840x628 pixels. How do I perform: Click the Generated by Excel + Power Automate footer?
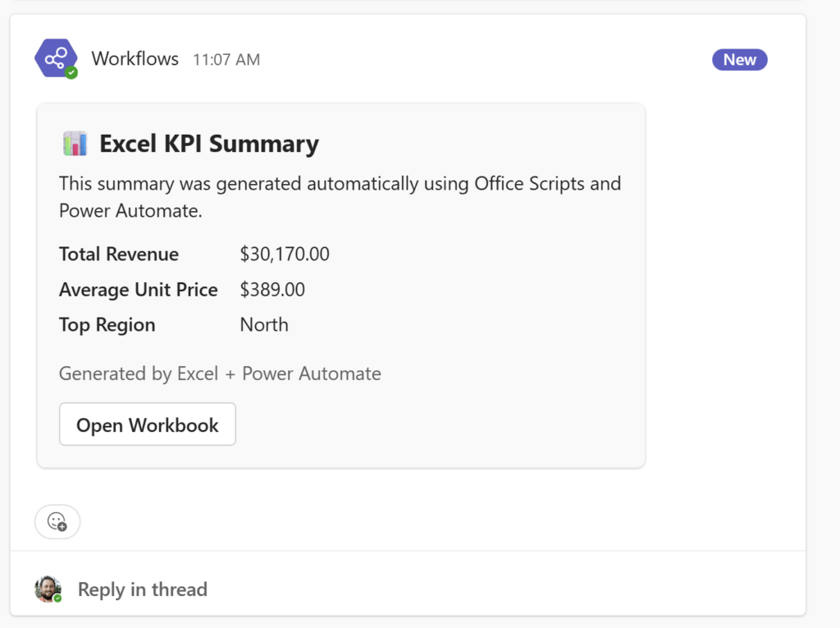point(220,374)
